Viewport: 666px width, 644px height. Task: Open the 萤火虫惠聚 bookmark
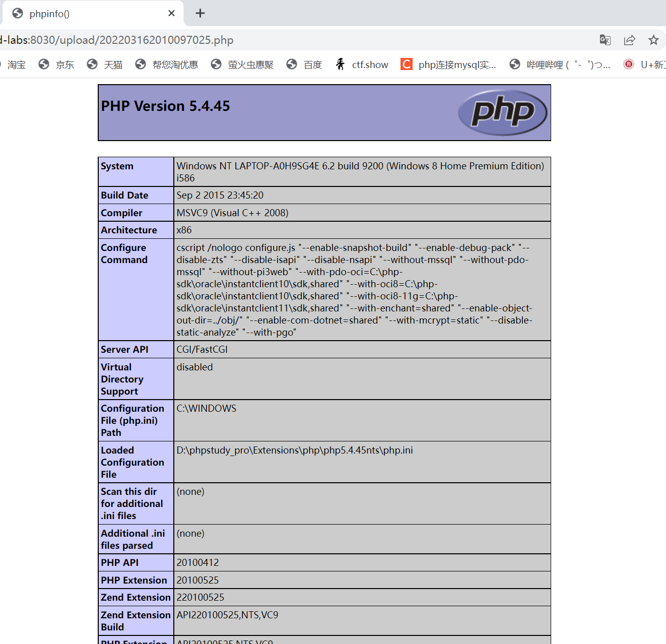pyautogui.click(x=242, y=65)
